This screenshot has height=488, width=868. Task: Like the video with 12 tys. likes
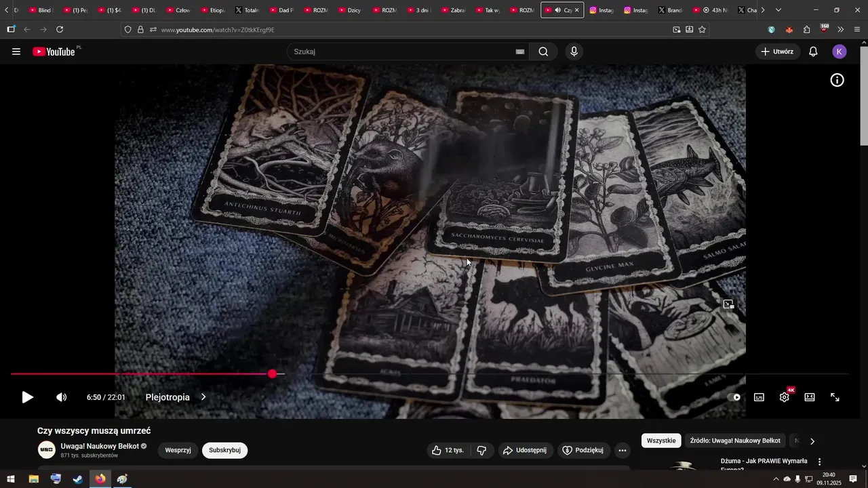tap(449, 450)
